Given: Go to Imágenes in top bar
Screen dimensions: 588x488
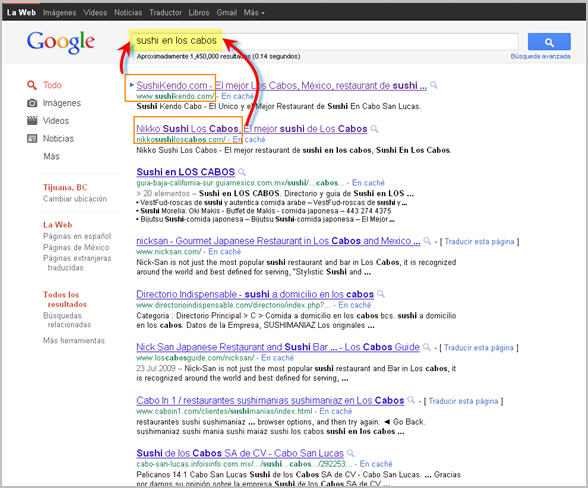Looking at the screenshot, I should coord(60,12).
